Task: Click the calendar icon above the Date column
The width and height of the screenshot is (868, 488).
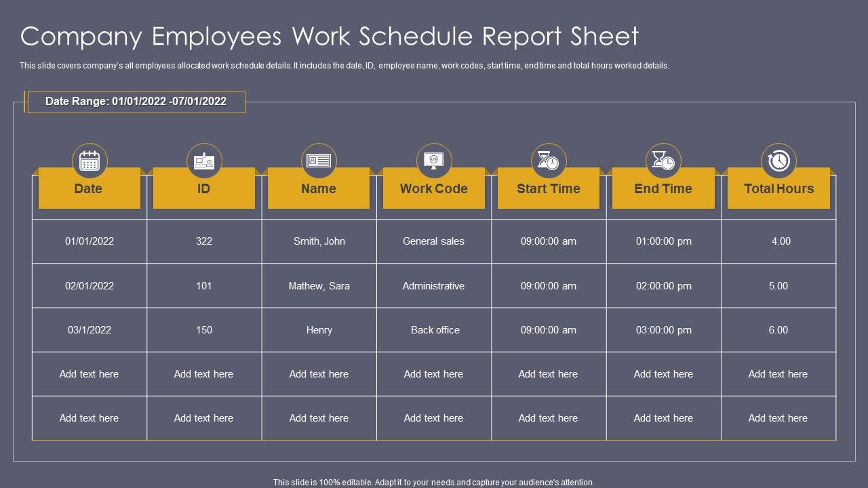Action: pyautogui.click(x=89, y=161)
